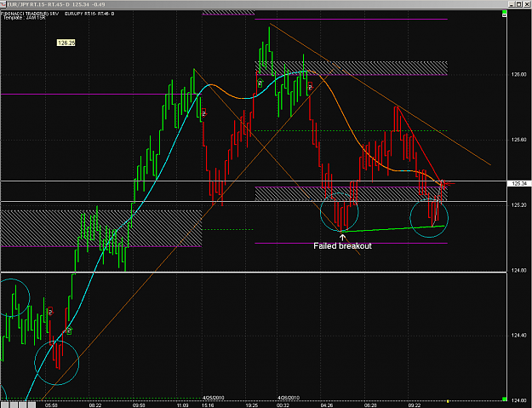Click the green square at the chart's bottom-right corner

(x=505, y=399)
